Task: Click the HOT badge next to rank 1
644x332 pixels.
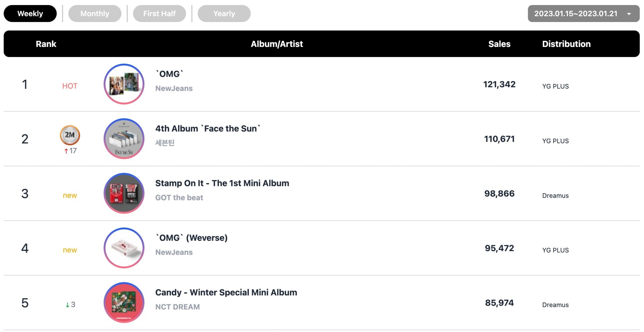Action: tap(69, 86)
